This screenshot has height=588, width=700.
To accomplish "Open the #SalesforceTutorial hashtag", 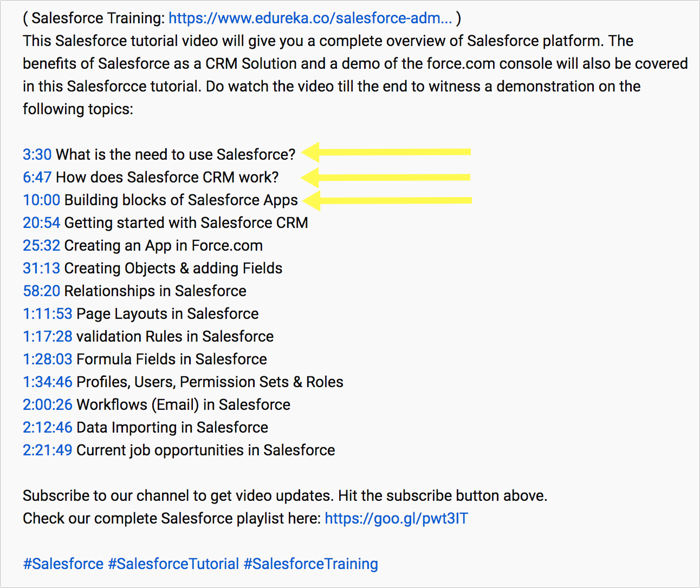I will pyautogui.click(x=173, y=564).
